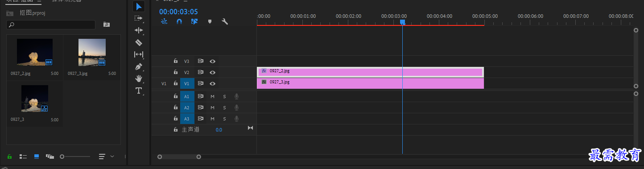Image resolution: width=644 pixels, height=169 pixels.
Task: Select the Selection arrow tool
Action: (139, 6)
